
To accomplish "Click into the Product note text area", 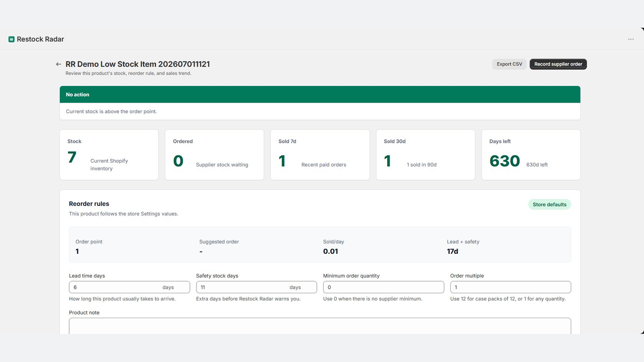I will click(x=320, y=326).
